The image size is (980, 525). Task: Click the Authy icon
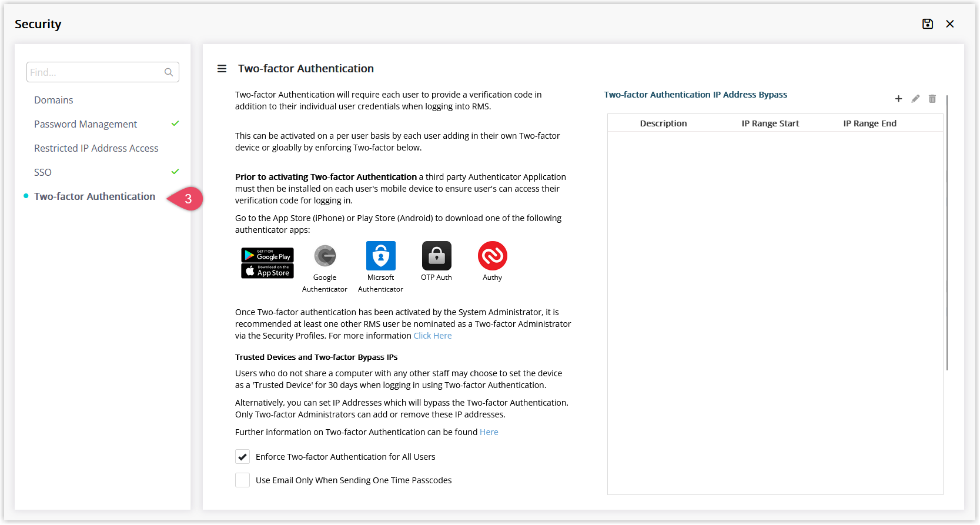(x=493, y=256)
